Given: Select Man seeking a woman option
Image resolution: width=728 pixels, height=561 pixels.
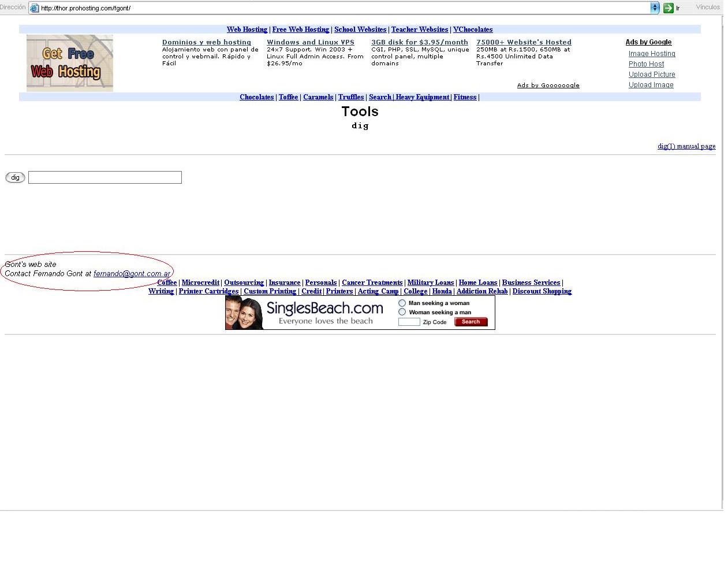Looking at the screenshot, I should 402,303.
